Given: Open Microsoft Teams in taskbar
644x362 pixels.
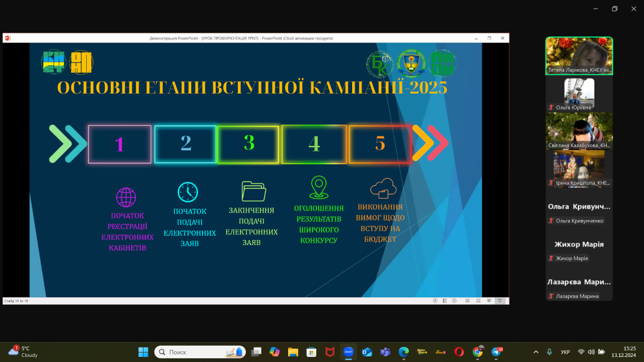Looking at the screenshot, I should pos(385,352).
